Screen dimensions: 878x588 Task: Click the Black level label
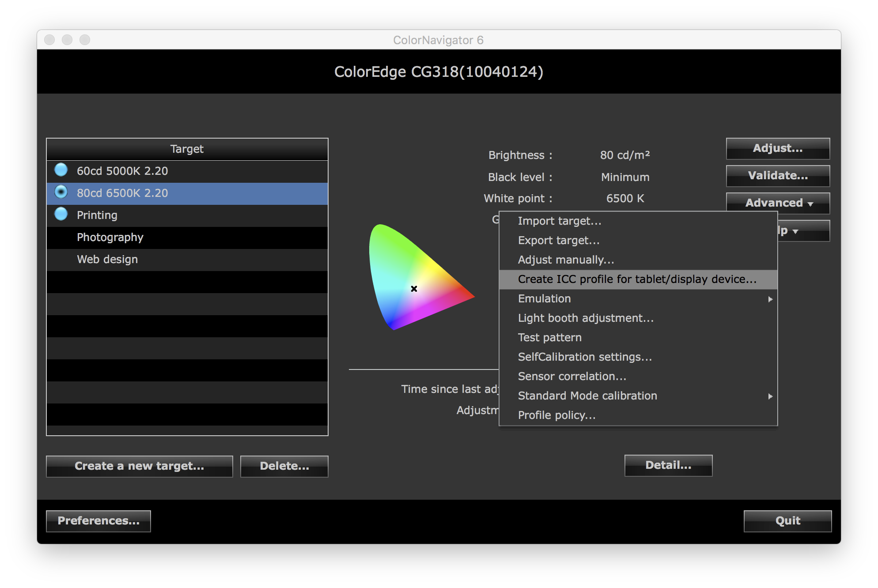click(x=520, y=177)
